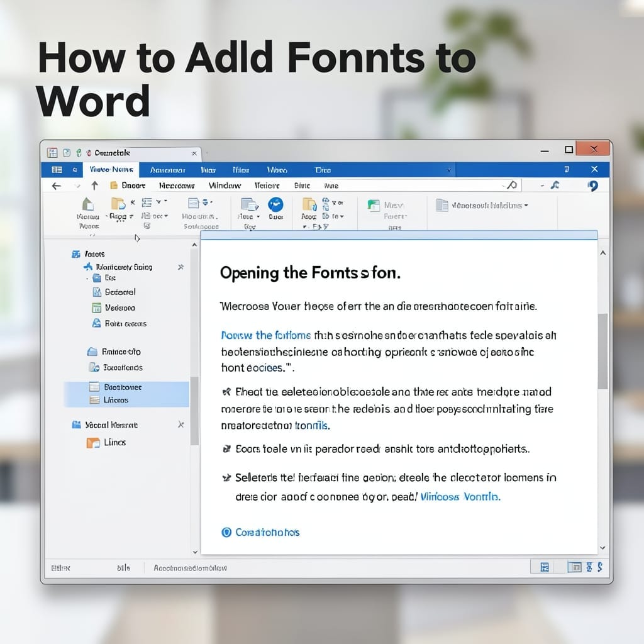This screenshot has height=644, width=644.
Task: Click the document pane scrollbar thumb
Action: pos(602,351)
